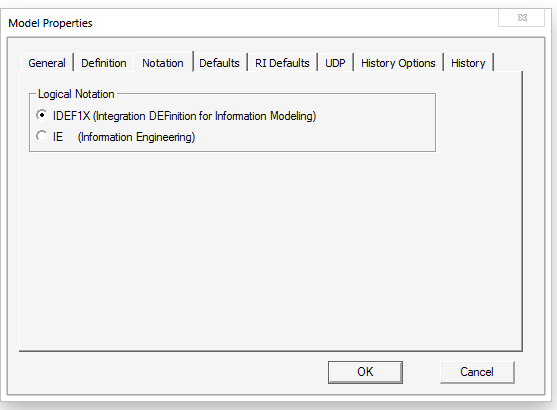The height and width of the screenshot is (410, 557).
Task: Click Cancel to discard changes
Action: 477,372
